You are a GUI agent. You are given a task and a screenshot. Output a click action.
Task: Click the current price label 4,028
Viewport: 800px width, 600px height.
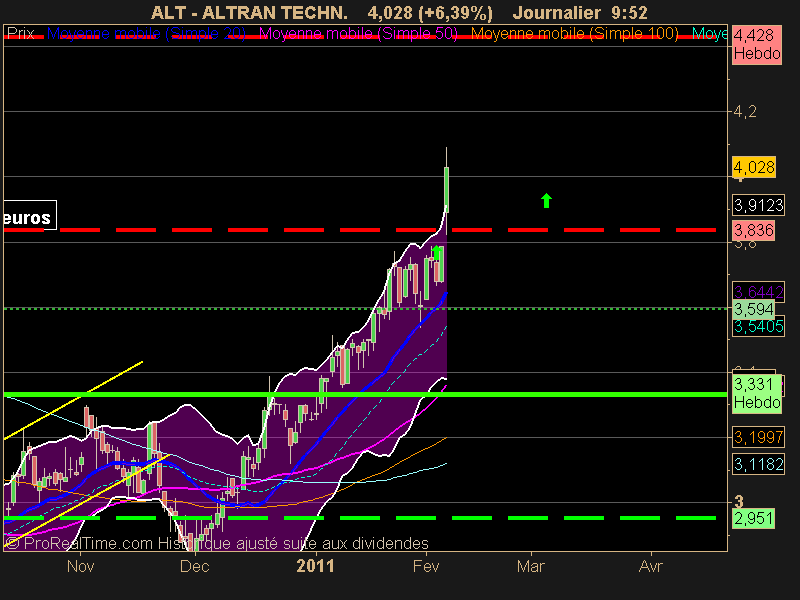pyautogui.click(x=754, y=167)
